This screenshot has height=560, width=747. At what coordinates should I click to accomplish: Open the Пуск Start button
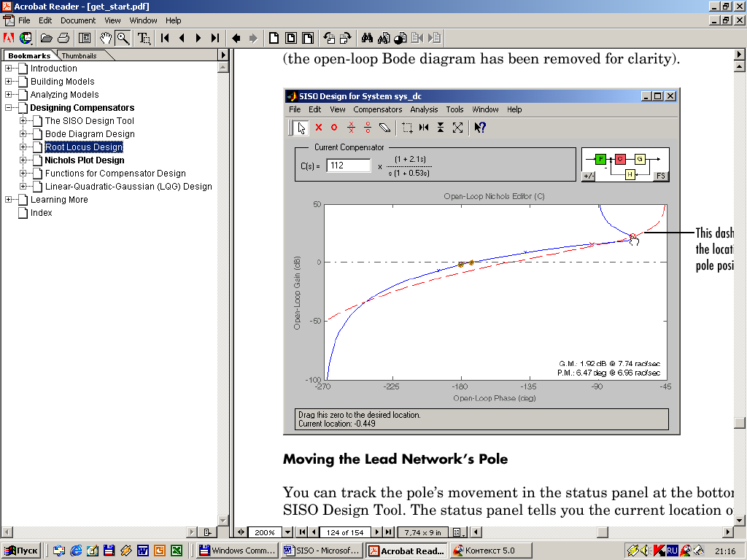21,551
